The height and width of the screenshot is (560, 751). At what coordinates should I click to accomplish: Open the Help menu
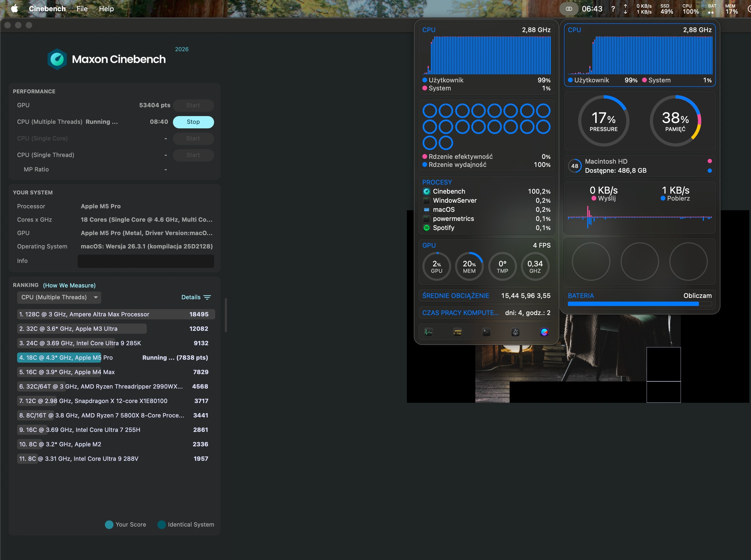pos(106,9)
